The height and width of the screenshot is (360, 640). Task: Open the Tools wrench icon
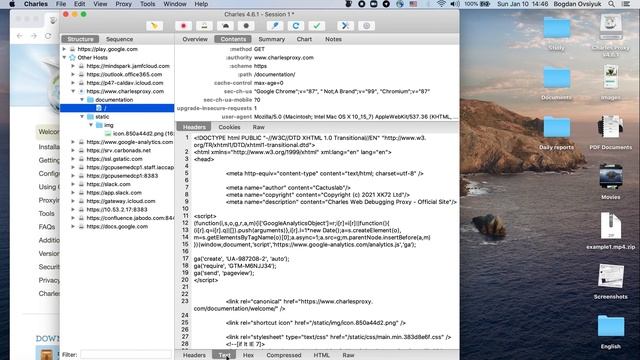tap(345, 26)
